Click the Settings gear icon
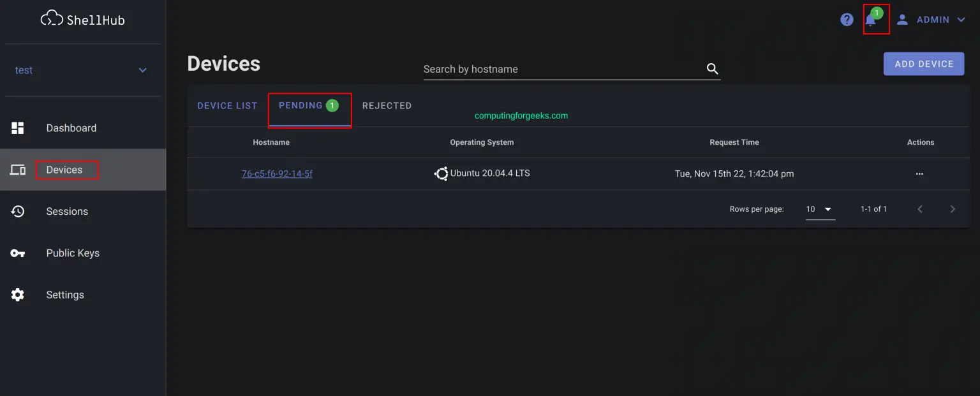The height and width of the screenshot is (396, 980). 18,295
